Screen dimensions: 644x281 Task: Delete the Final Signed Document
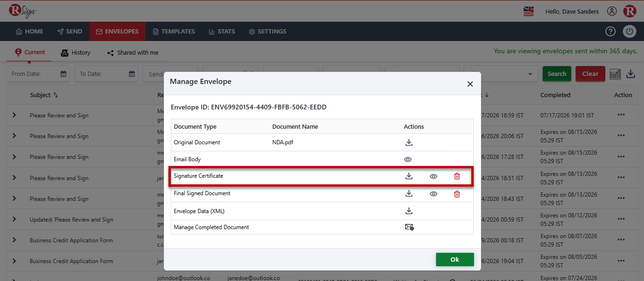click(x=457, y=194)
